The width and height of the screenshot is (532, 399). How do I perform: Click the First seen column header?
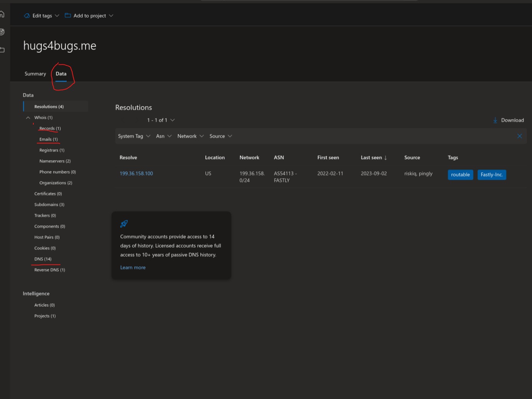pos(328,158)
